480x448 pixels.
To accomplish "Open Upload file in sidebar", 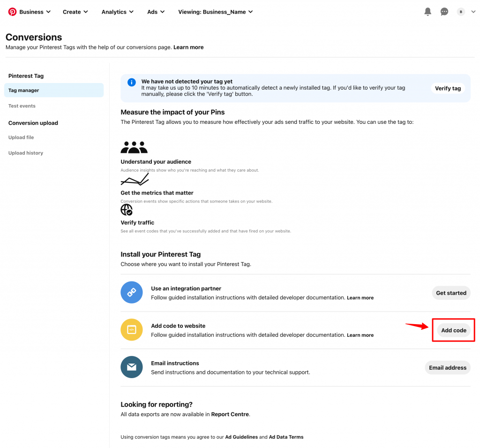I will point(21,137).
